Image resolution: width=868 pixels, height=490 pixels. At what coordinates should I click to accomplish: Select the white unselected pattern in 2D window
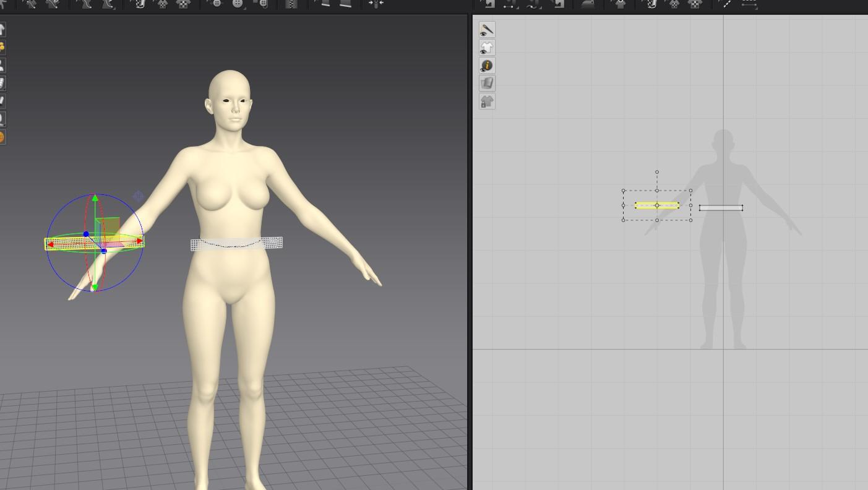click(x=721, y=208)
